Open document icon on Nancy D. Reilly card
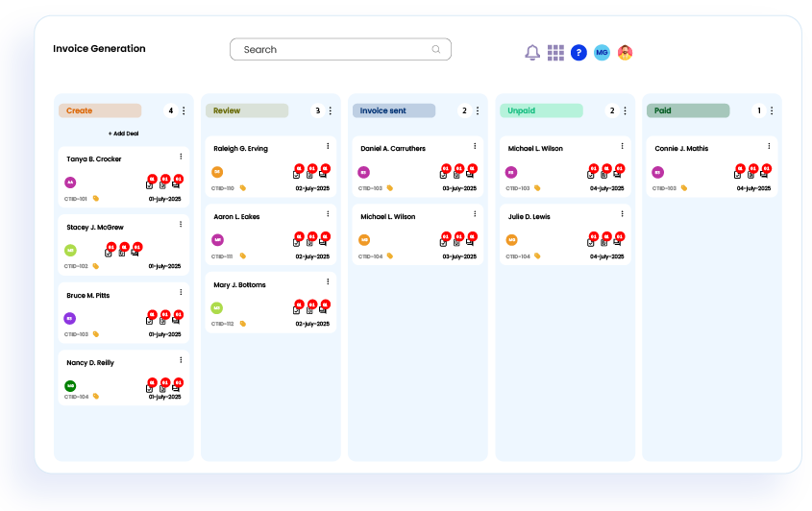Image resolution: width=812 pixels, height=511 pixels. pos(162,388)
